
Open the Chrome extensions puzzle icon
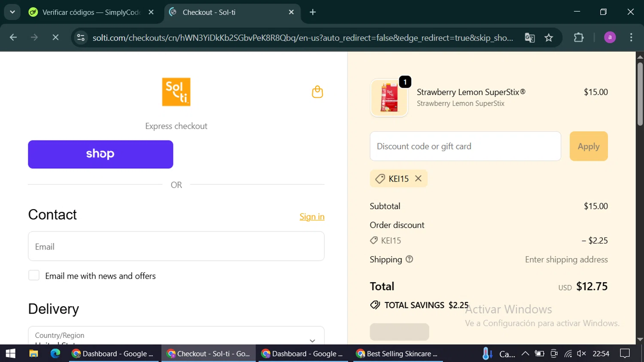(x=579, y=38)
